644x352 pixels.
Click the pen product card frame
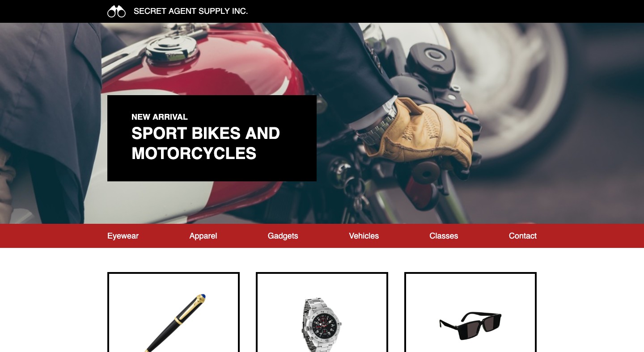tap(174, 312)
